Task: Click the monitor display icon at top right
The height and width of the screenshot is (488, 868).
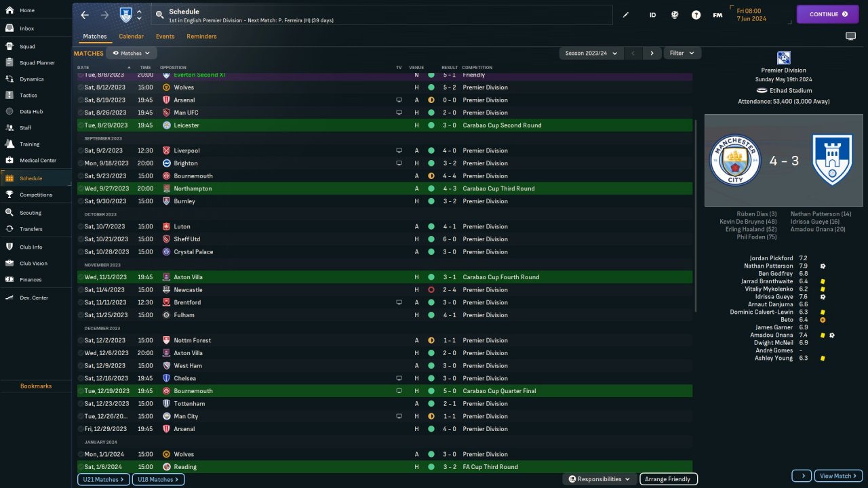Action: pyautogui.click(x=850, y=36)
